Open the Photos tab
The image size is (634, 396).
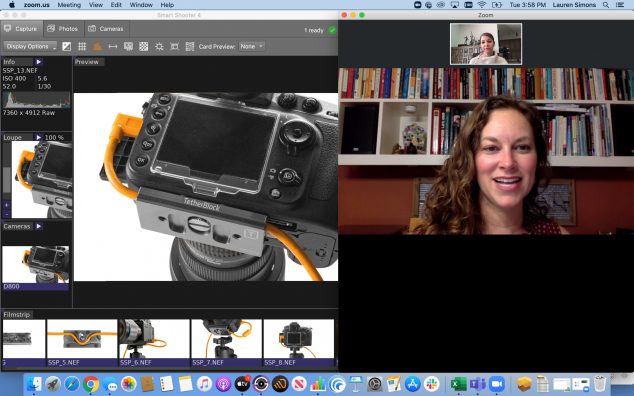click(63, 29)
